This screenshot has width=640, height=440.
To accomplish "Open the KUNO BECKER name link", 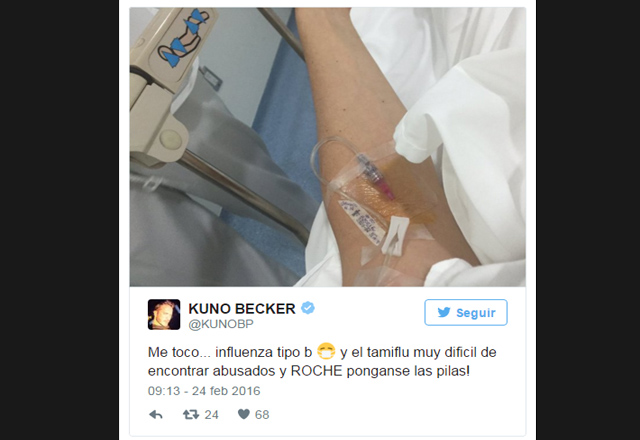I will pyautogui.click(x=242, y=309).
